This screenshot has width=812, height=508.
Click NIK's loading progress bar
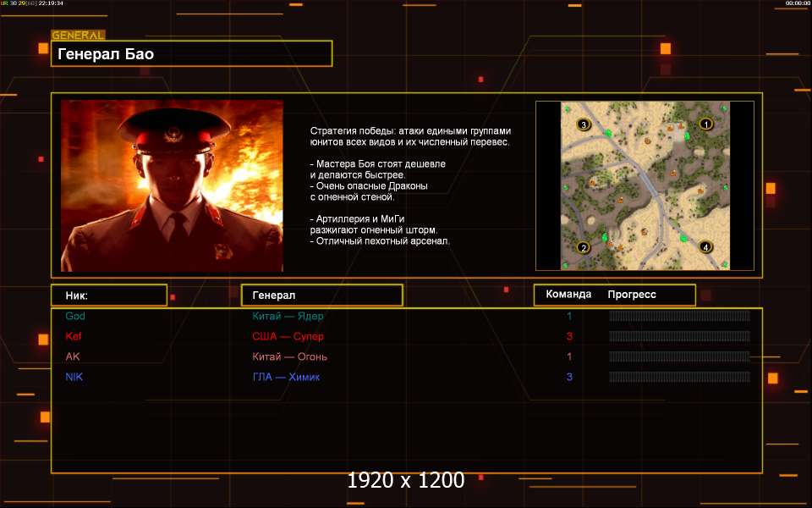pos(679,377)
